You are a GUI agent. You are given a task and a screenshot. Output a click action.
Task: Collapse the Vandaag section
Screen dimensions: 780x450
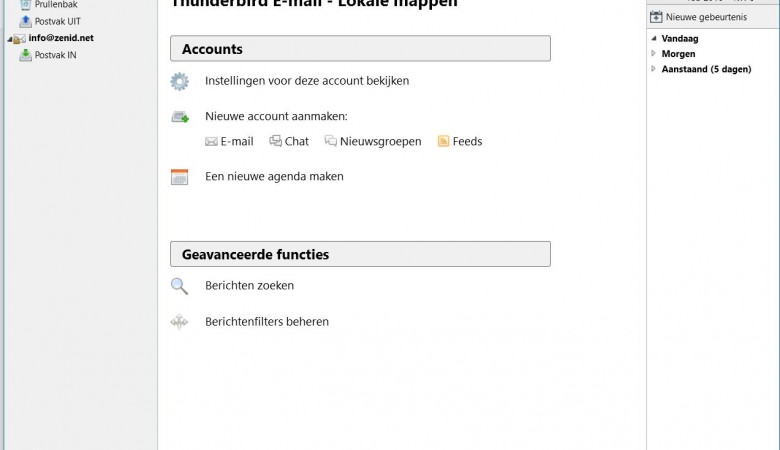[x=654, y=38]
